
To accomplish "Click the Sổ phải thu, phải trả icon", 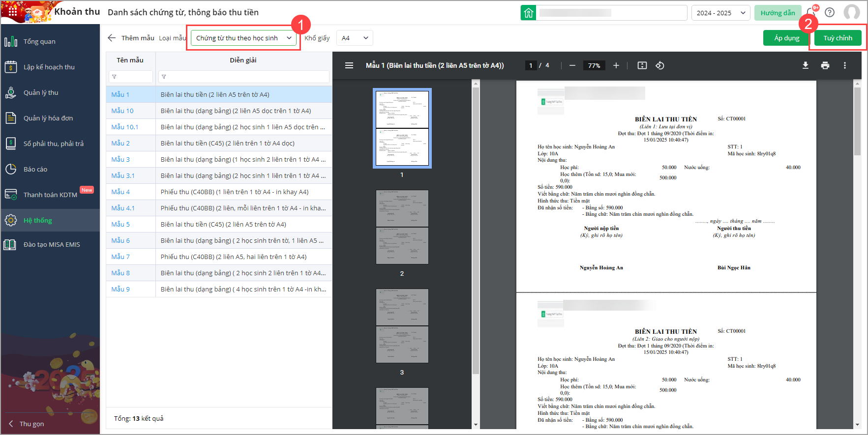I will coord(11,144).
